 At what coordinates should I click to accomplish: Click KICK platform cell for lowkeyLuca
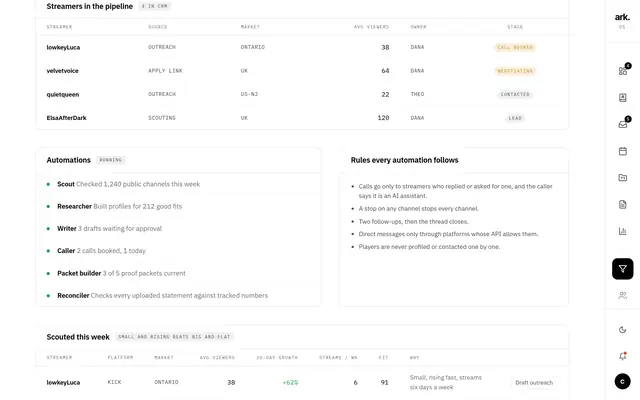click(114, 382)
